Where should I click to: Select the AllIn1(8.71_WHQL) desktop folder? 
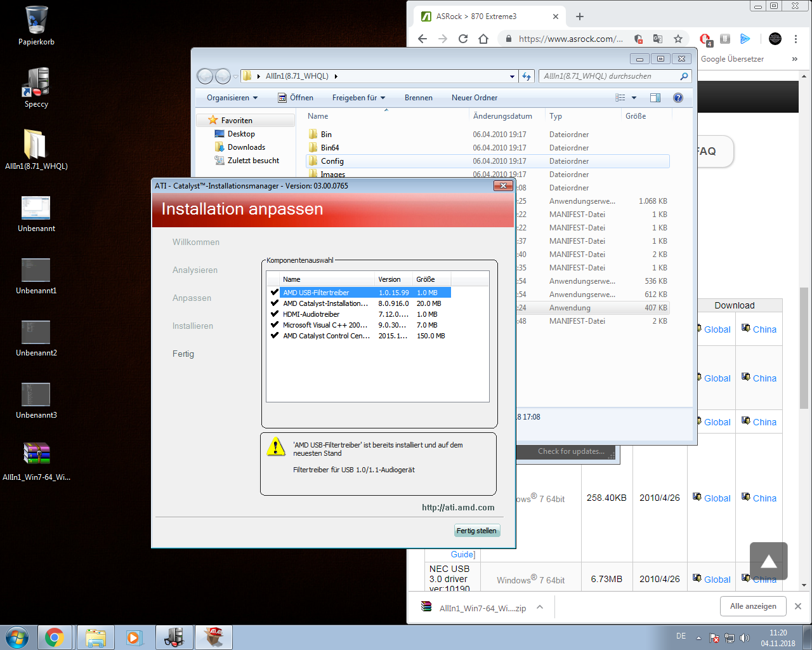[x=36, y=150]
